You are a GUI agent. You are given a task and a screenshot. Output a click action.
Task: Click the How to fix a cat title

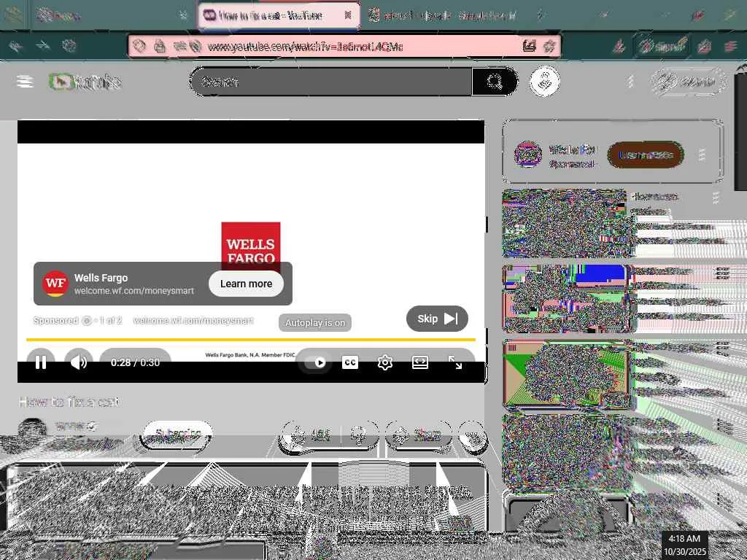tap(69, 402)
